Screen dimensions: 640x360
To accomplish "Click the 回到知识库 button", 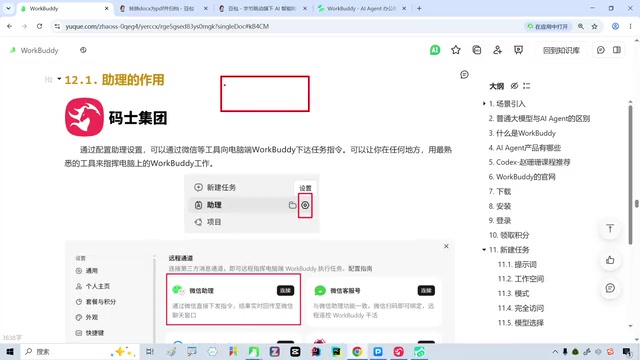I will pyautogui.click(x=561, y=50).
